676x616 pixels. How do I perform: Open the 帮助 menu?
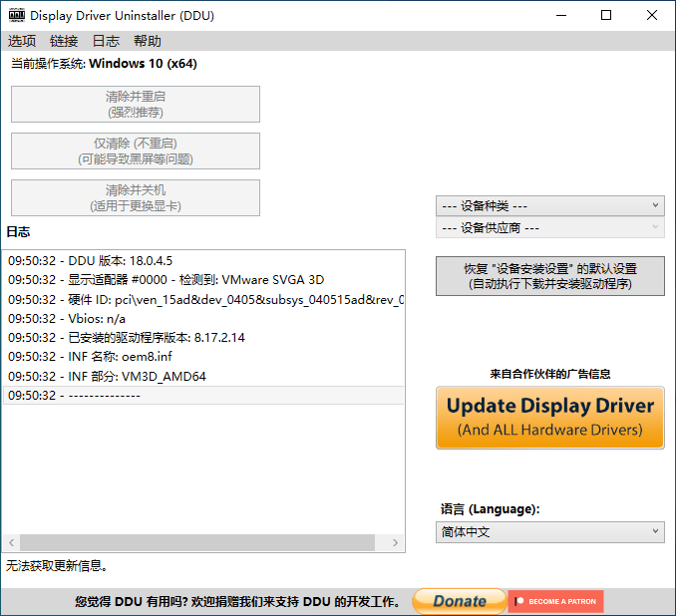[147, 41]
